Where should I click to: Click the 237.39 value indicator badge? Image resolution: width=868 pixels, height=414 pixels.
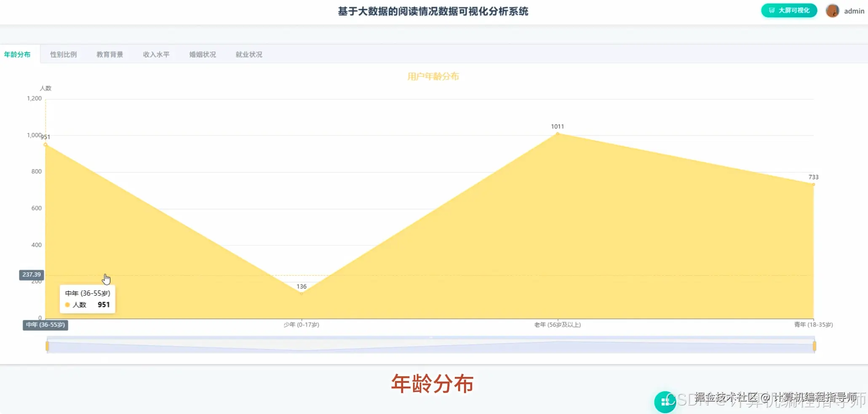pyautogui.click(x=31, y=274)
